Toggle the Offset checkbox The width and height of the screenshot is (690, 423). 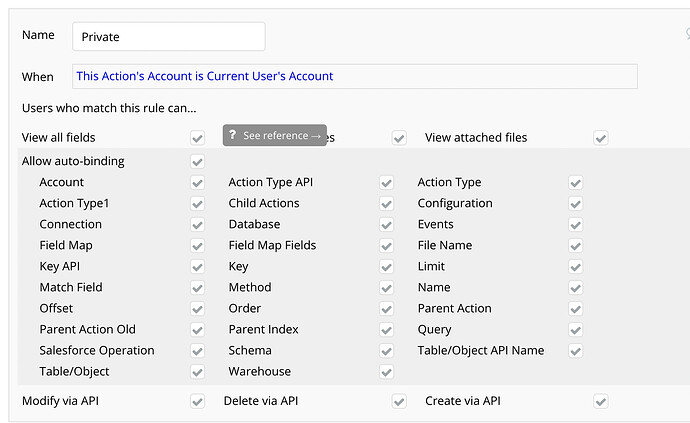point(198,309)
